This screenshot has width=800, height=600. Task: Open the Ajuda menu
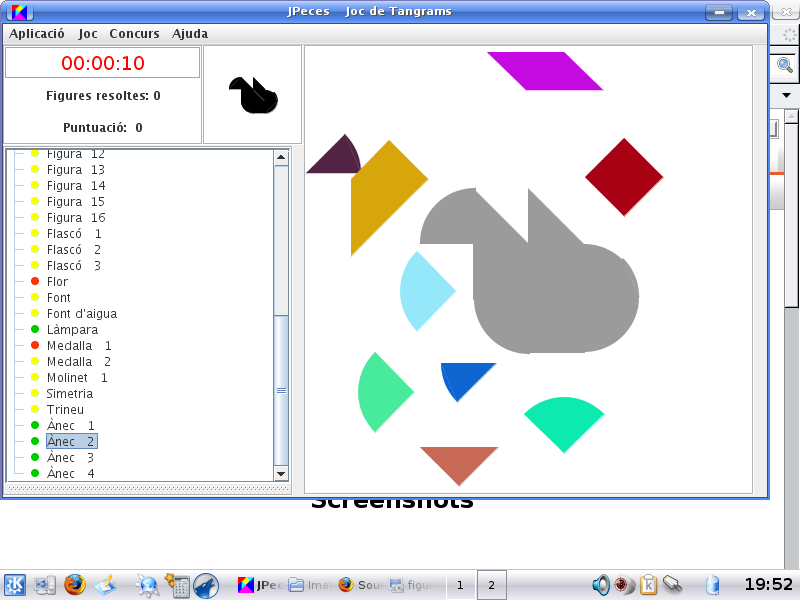click(x=190, y=33)
